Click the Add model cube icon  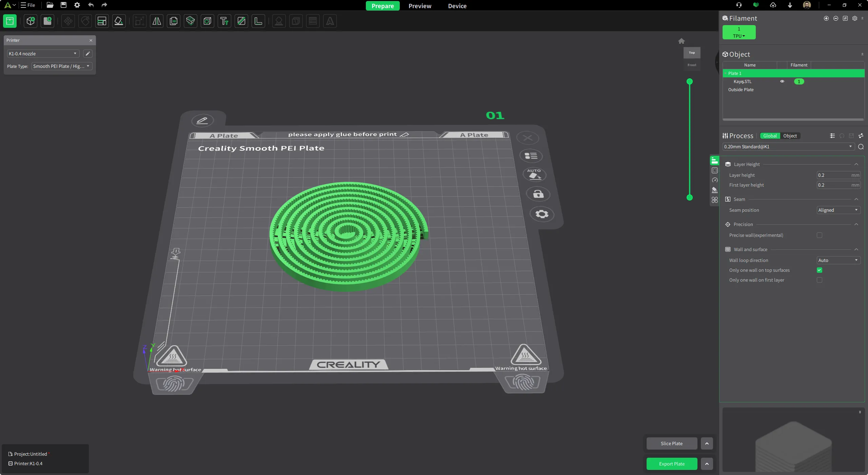tap(31, 21)
